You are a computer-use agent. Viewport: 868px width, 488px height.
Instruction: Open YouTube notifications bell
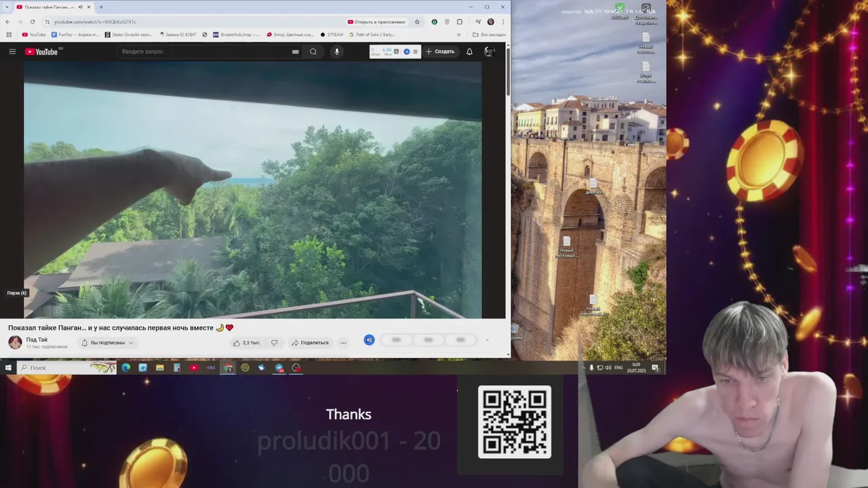click(469, 52)
